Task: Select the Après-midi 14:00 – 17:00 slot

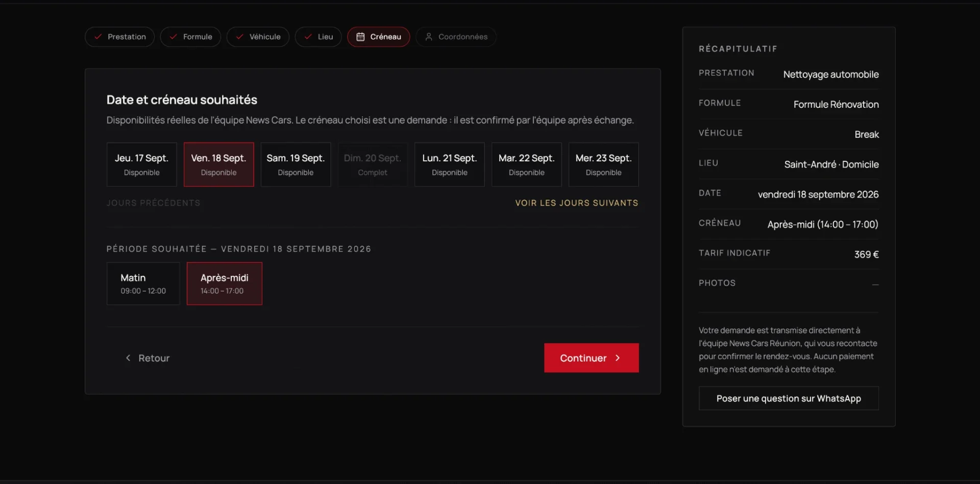Action: (x=225, y=284)
